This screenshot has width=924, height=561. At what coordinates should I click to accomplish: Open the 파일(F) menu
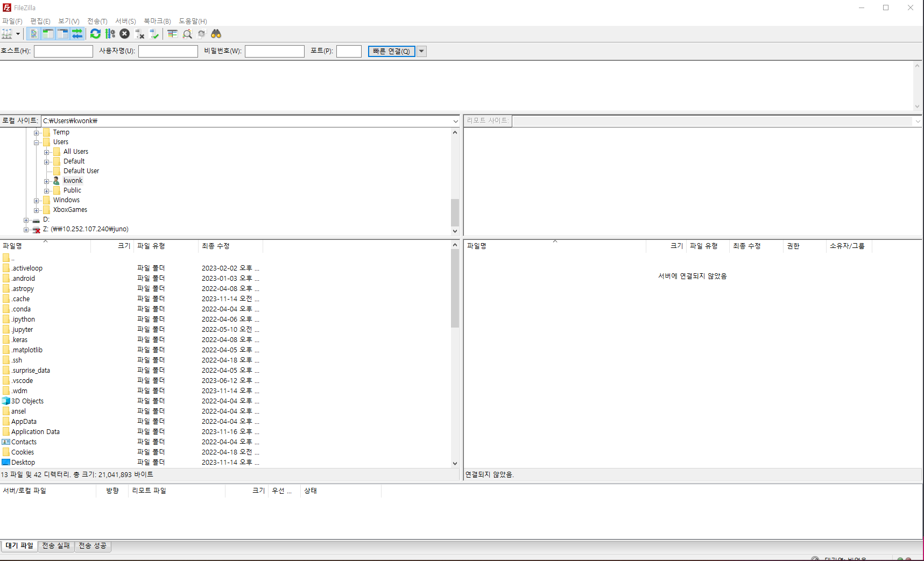tap(12, 21)
